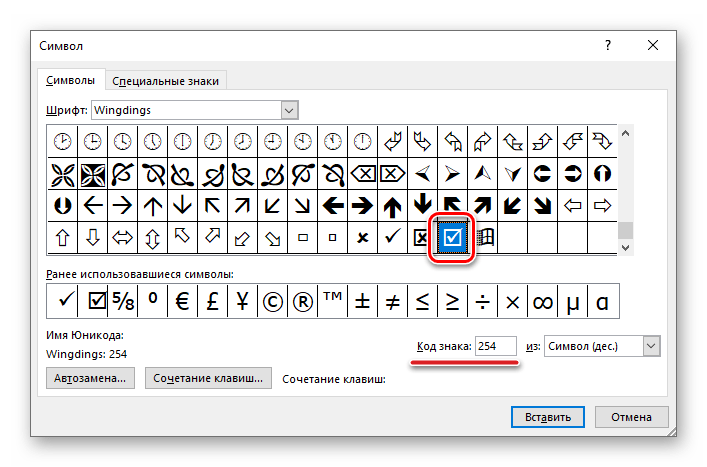Image resolution: width=707 pixels, height=467 pixels.
Task: Expand the 'из' Символ (дес.) dropdown
Action: tap(652, 346)
